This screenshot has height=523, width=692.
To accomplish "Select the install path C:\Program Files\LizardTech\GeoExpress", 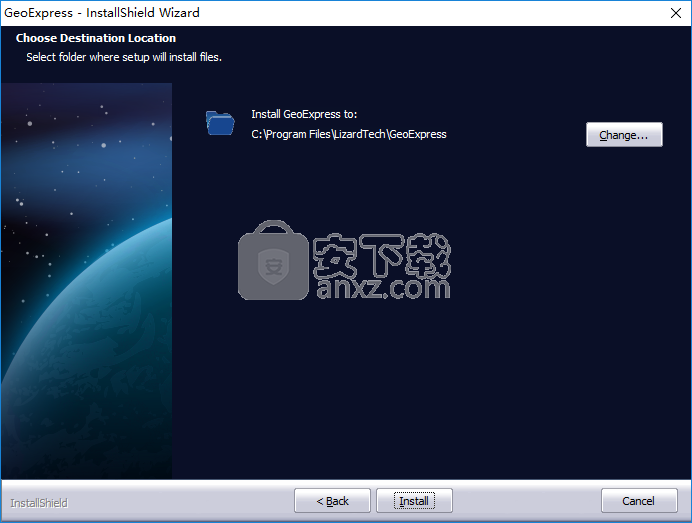I will coord(349,134).
